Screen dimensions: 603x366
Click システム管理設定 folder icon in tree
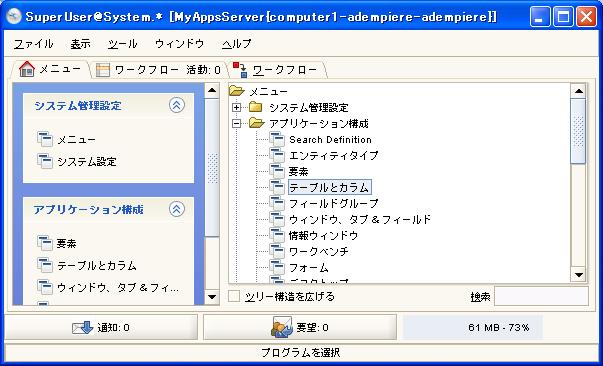(256, 107)
